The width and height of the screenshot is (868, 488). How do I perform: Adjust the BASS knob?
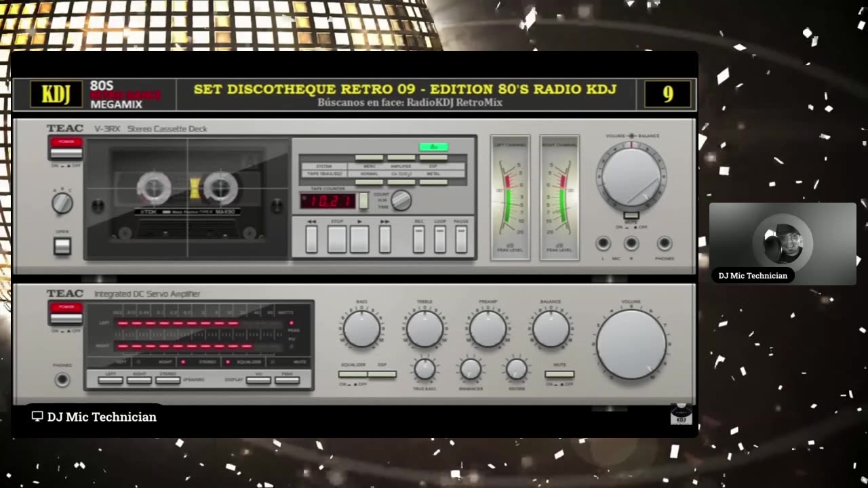(361, 329)
